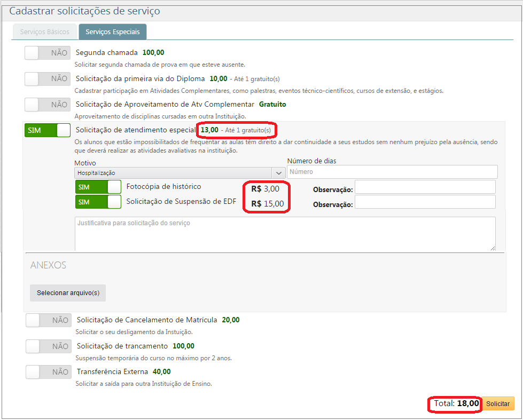Toggle Solicitação da primeira via do Diploma
523x420 pixels.
click(48, 79)
